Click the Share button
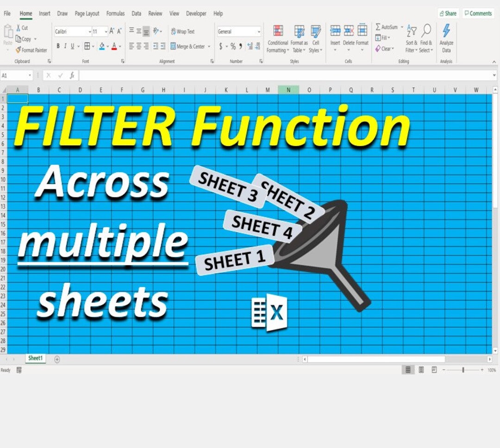Screen dimensions: 500x448 point(447,13)
